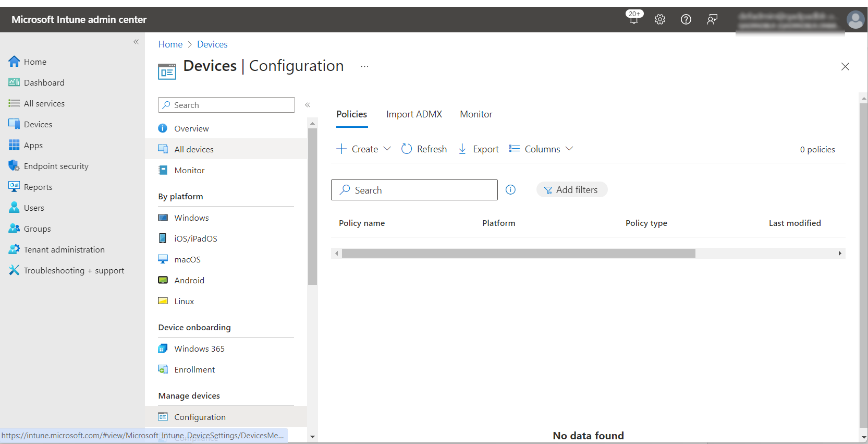Click the help question mark icon
The width and height of the screenshot is (868, 444).
tap(686, 19)
